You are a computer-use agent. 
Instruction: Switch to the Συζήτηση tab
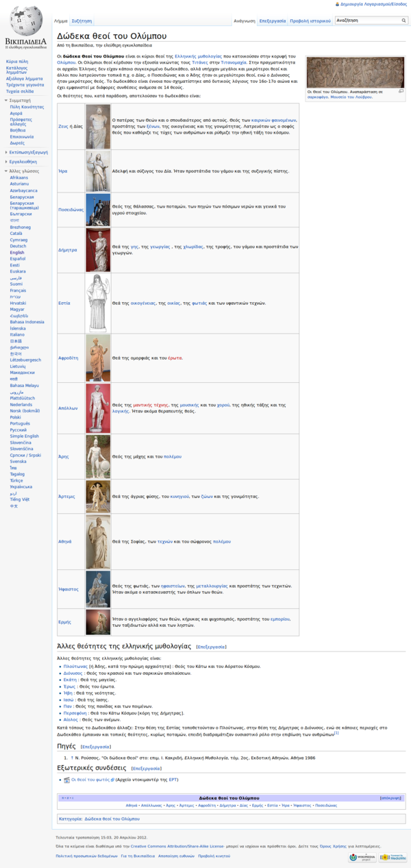82,21
